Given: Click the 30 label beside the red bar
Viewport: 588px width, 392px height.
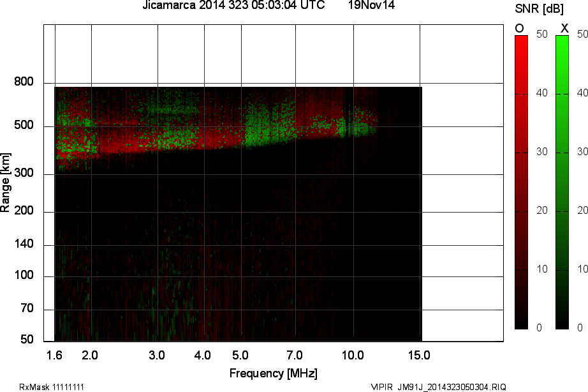Looking at the screenshot, I should click(542, 152).
